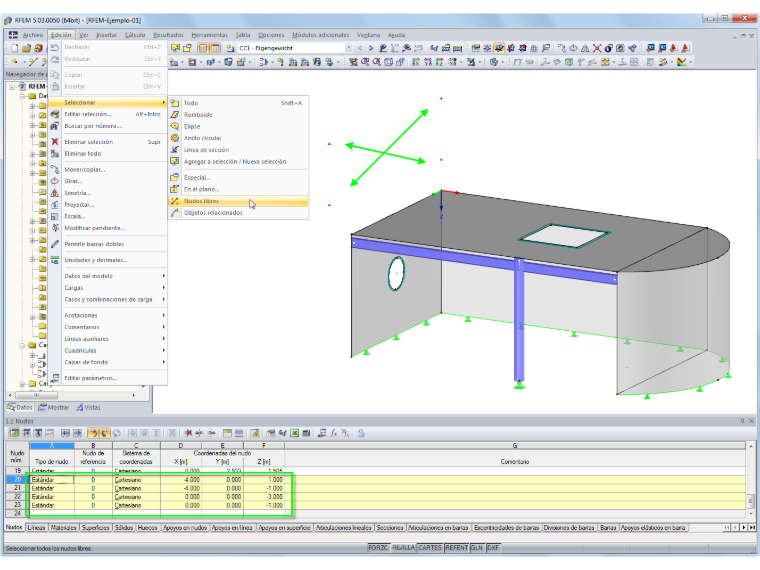
Task: Open the 'Archivo' menu
Action: click(32, 35)
